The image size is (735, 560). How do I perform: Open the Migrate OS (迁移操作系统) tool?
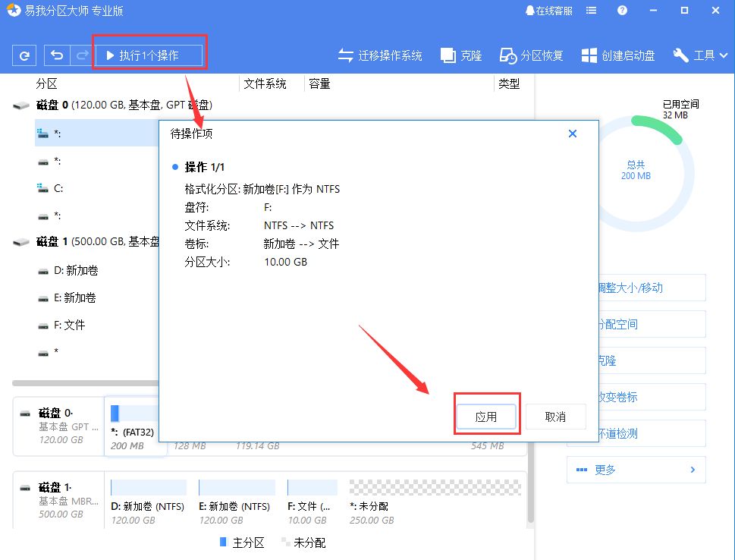[x=380, y=55]
